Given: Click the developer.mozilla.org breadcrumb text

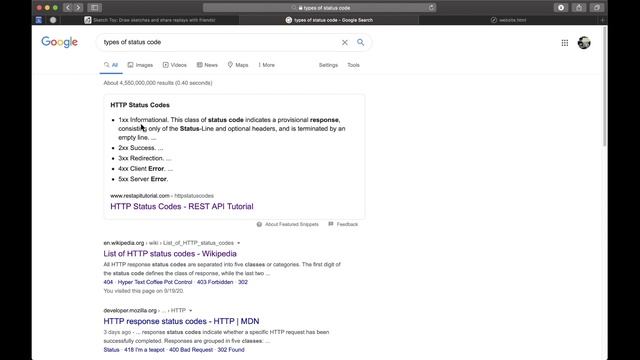Looking at the screenshot, I should (130, 311).
